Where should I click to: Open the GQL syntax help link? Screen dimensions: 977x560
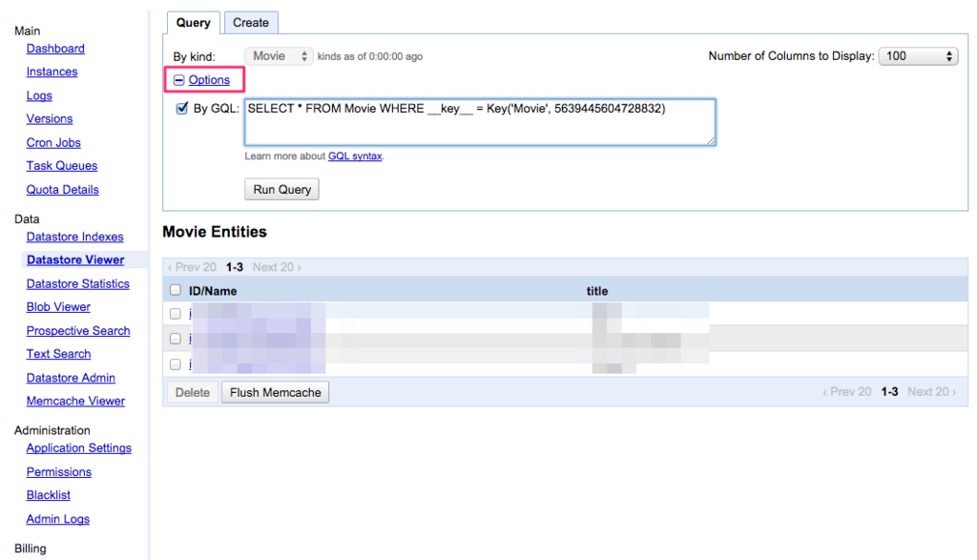click(x=353, y=156)
